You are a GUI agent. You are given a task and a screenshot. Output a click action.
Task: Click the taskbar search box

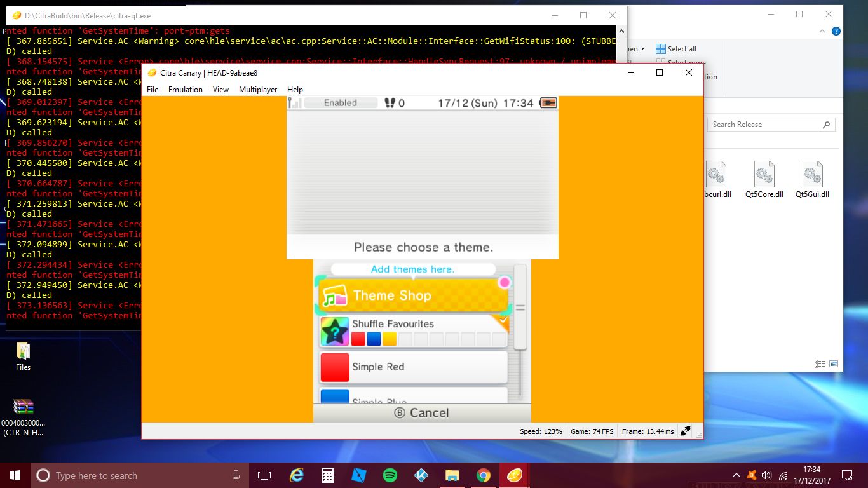click(140, 475)
